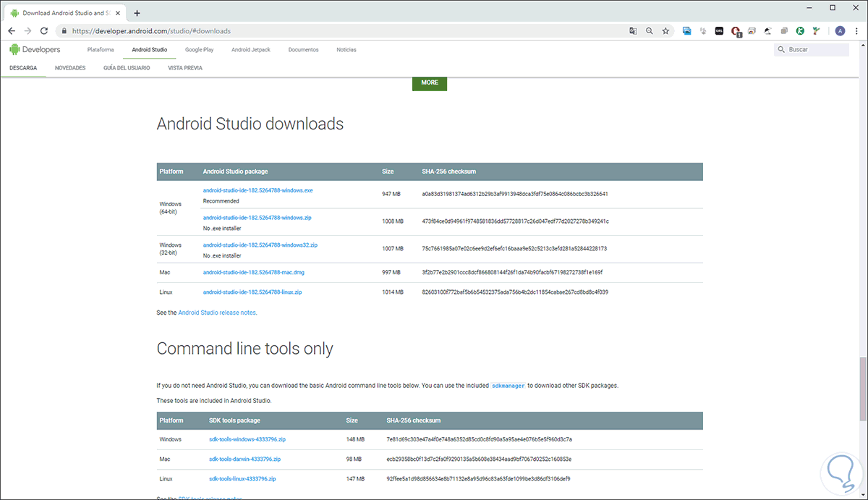
Task: Switch to the NOVEDADES sub-tab
Action: (70, 68)
